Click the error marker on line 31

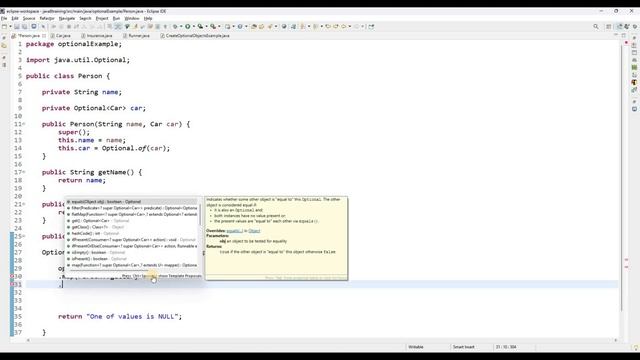coord(12,284)
